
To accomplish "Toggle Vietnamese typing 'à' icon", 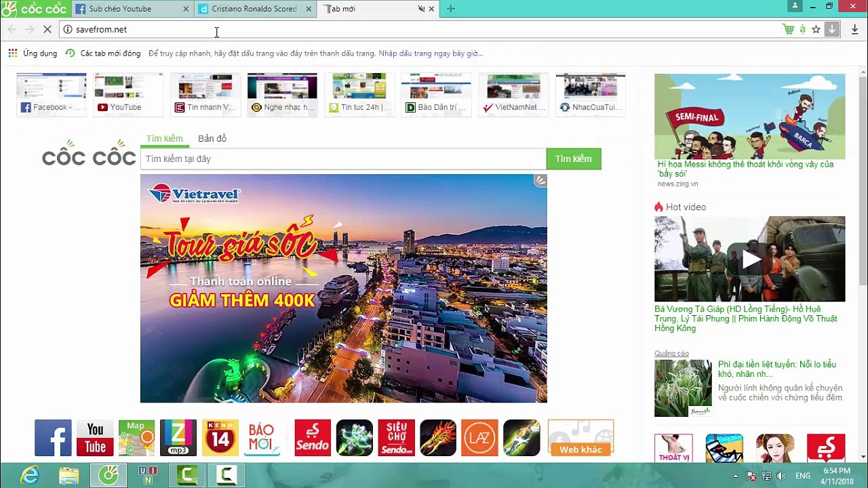I will pos(802,29).
